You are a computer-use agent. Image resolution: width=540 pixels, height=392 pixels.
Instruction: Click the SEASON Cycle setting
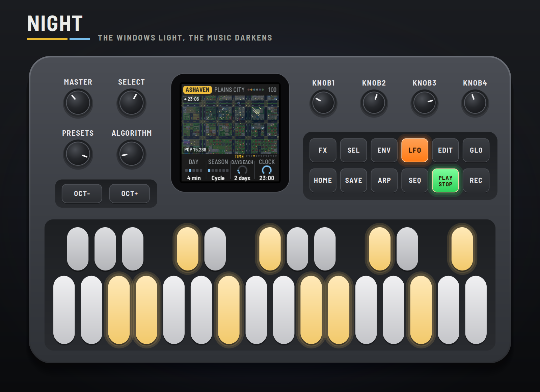pos(218,170)
